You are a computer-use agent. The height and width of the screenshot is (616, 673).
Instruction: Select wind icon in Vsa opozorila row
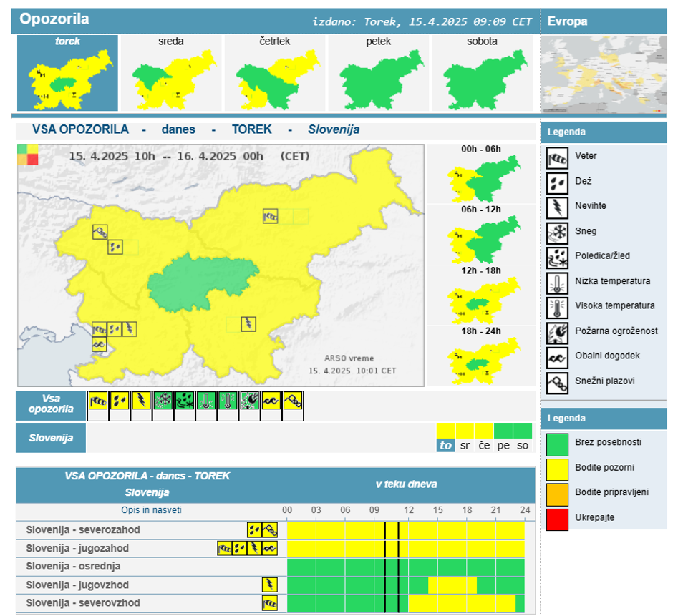tap(98, 400)
